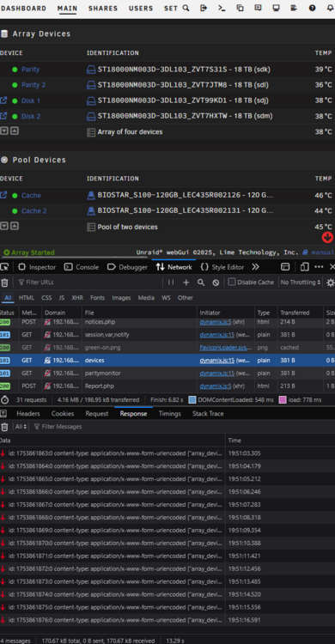Show more devtools tabs via the chevron

[255, 267]
